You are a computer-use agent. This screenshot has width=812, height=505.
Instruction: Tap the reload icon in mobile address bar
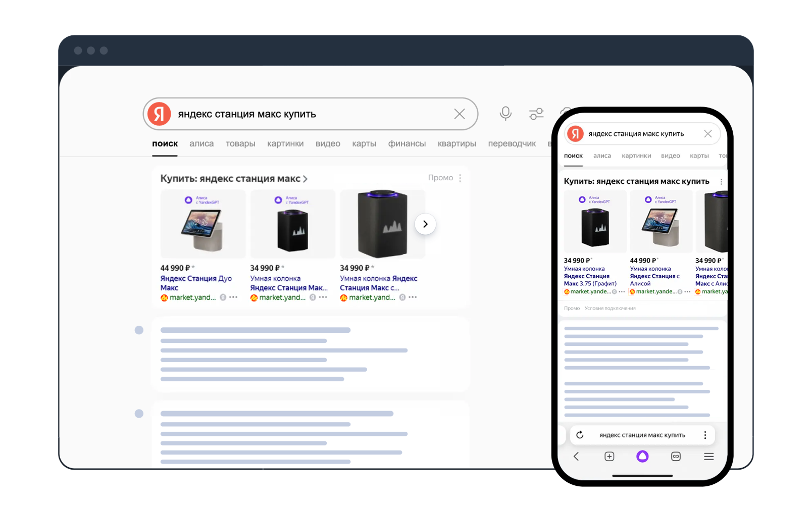pos(580,435)
